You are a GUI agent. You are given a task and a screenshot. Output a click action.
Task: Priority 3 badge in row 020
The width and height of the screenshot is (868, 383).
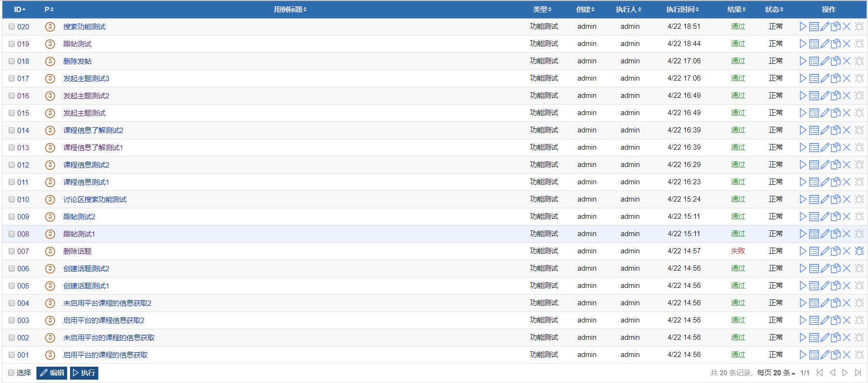[50, 27]
